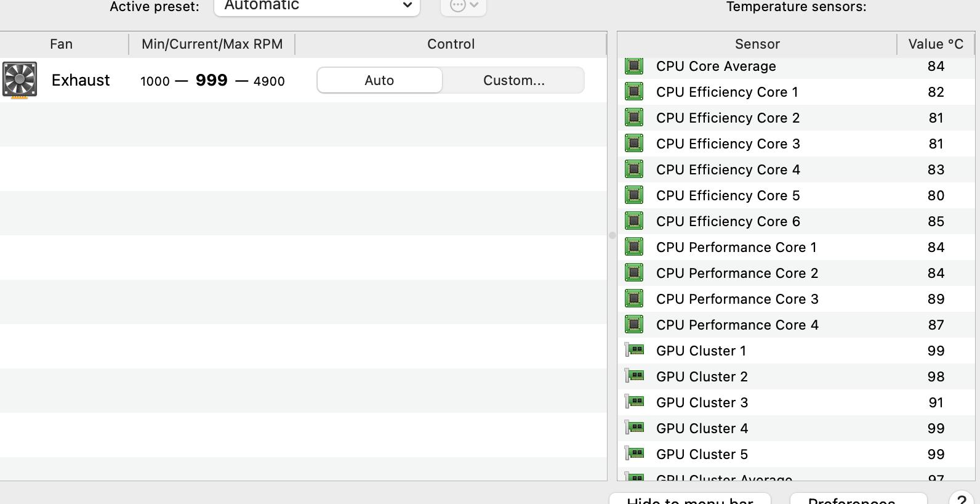Image resolution: width=980 pixels, height=504 pixels.
Task: Click the CPU Performance Core 3 chip icon
Action: click(634, 299)
